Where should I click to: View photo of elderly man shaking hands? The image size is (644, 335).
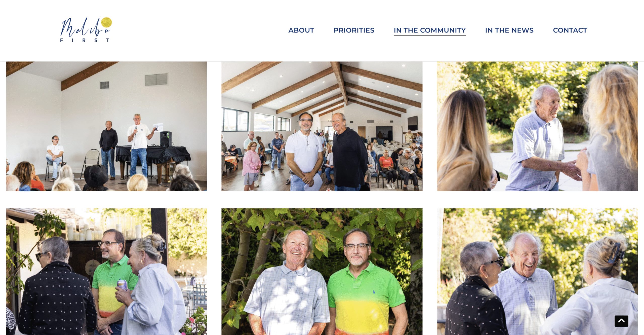pos(537,126)
